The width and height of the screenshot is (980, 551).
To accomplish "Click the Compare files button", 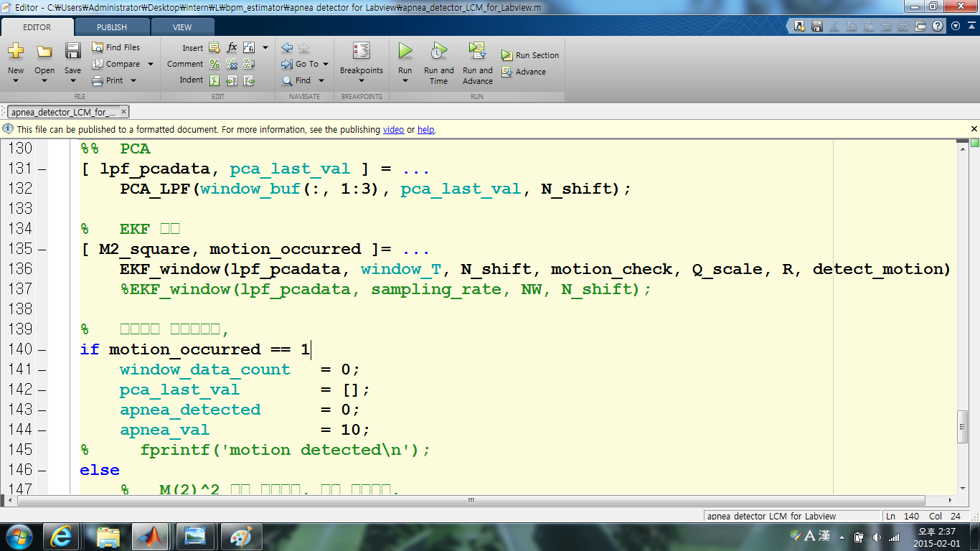I will pos(116,64).
